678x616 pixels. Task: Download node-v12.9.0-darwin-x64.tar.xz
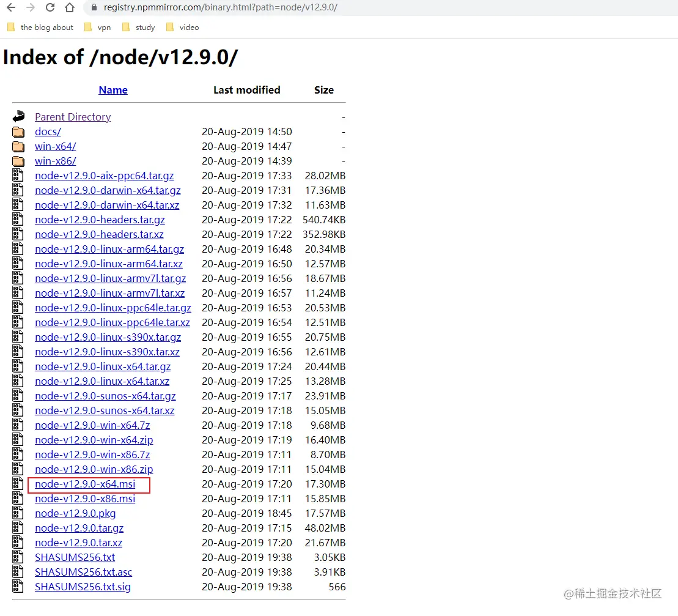[x=107, y=205]
